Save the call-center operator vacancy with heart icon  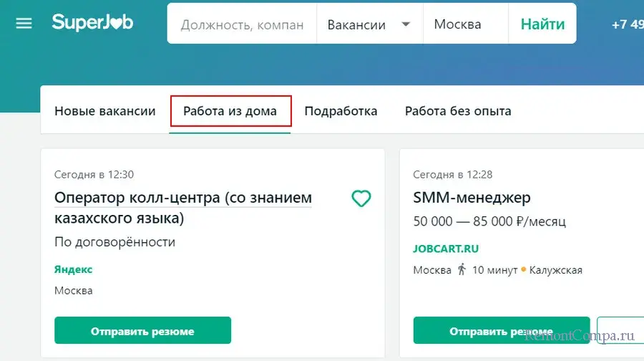tap(361, 198)
